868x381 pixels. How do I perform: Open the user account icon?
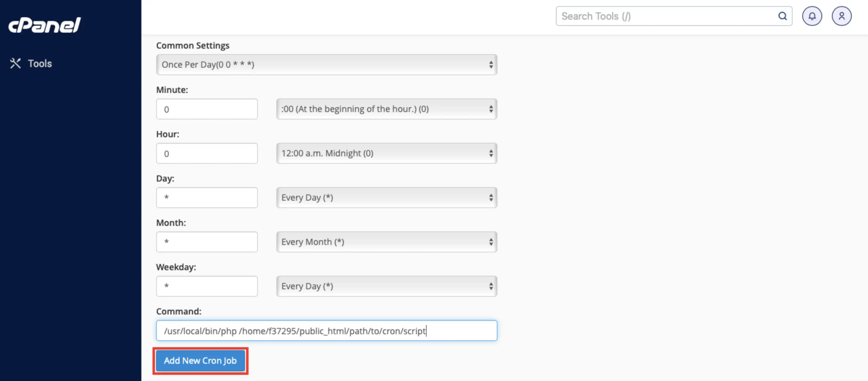[x=842, y=16]
